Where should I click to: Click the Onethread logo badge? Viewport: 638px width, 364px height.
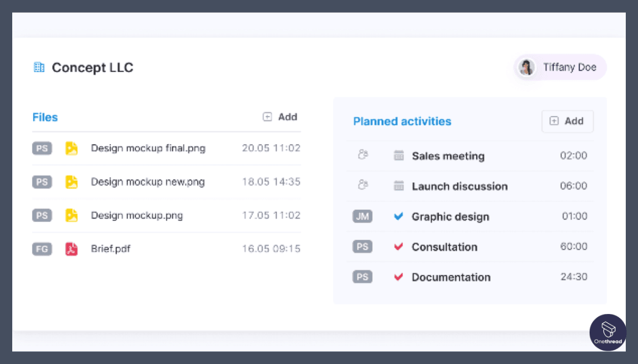click(608, 332)
